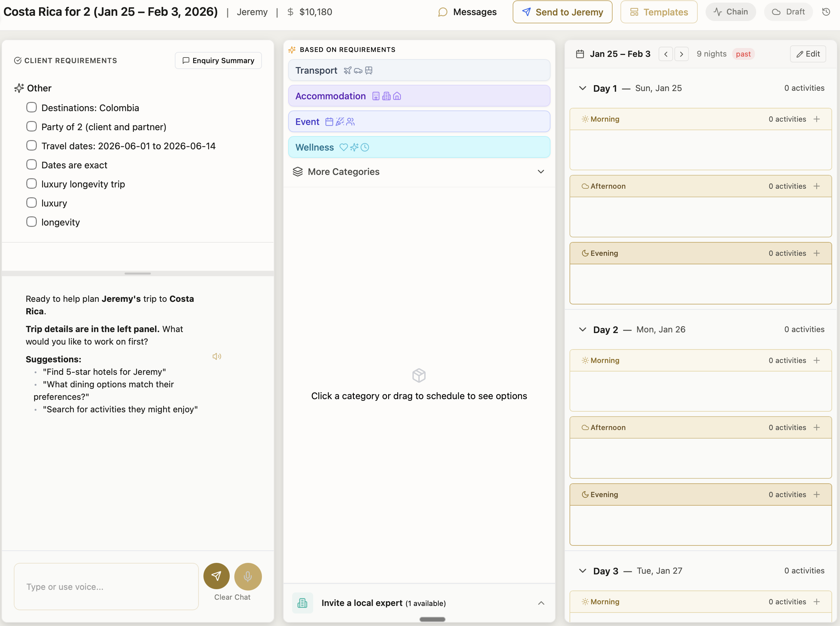Click the speaker icon to hear the suggestion
The height and width of the screenshot is (626, 840).
coord(217,356)
